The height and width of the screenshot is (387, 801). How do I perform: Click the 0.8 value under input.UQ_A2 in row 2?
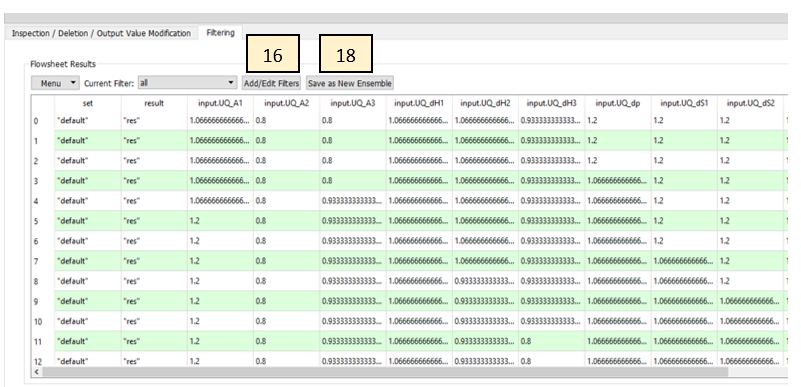click(287, 160)
